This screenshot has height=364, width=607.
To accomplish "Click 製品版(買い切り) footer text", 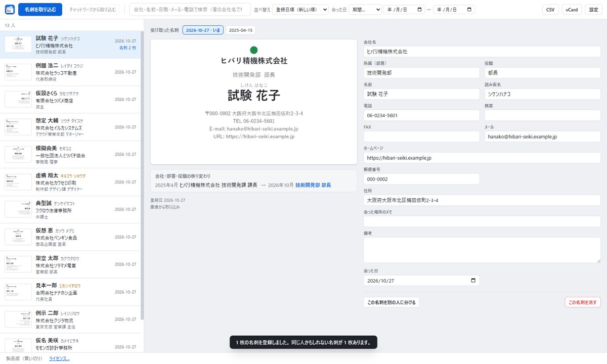I will click(24, 358).
